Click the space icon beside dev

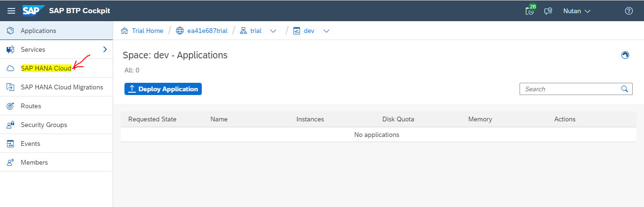(x=297, y=31)
